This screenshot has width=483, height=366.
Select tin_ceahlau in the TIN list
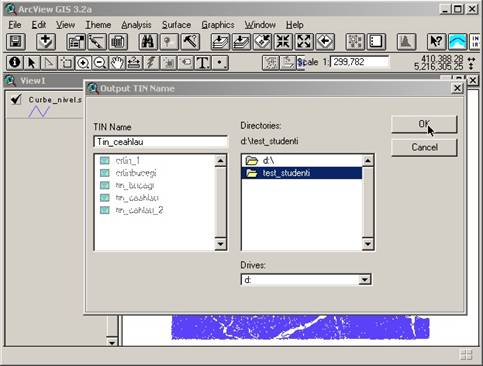tap(137, 198)
